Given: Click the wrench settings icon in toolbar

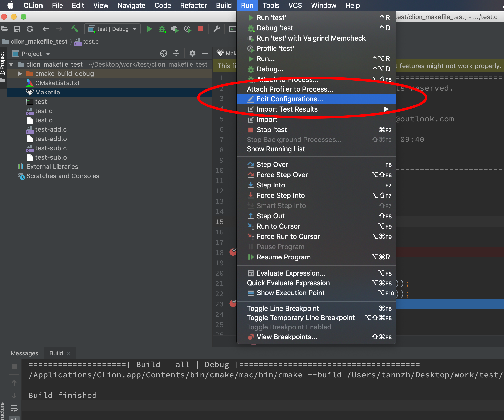Looking at the screenshot, I should 216,29.
